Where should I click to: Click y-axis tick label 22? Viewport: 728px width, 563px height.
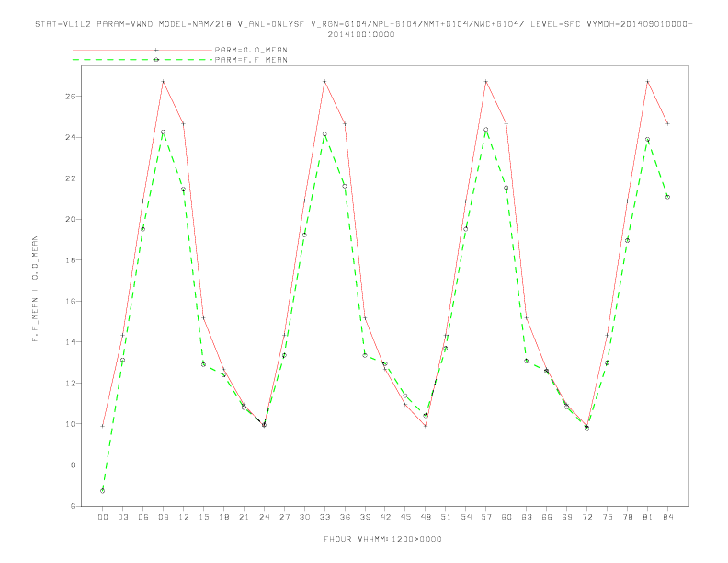coord(71,178)
